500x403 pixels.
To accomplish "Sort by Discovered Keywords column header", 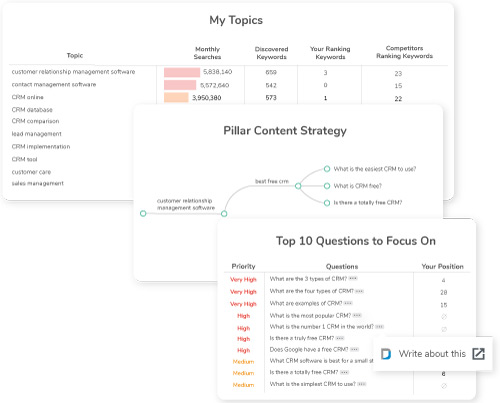I will click(271, 53).
